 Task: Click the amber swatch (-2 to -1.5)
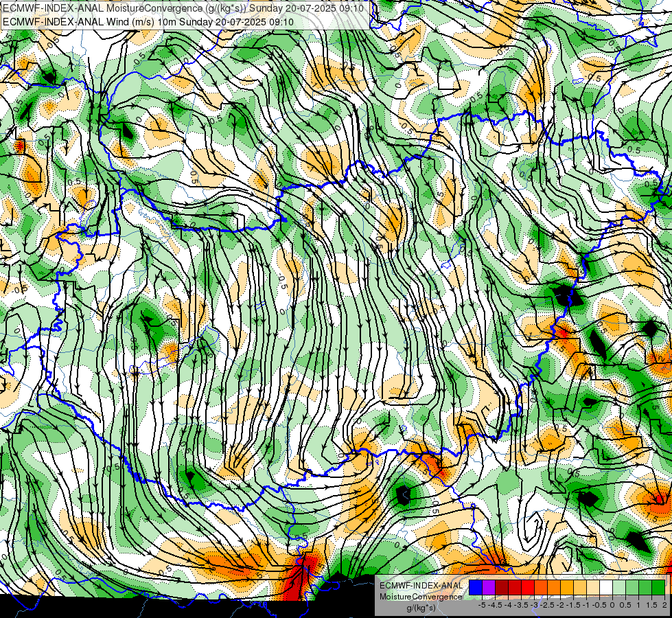(567, 587)
